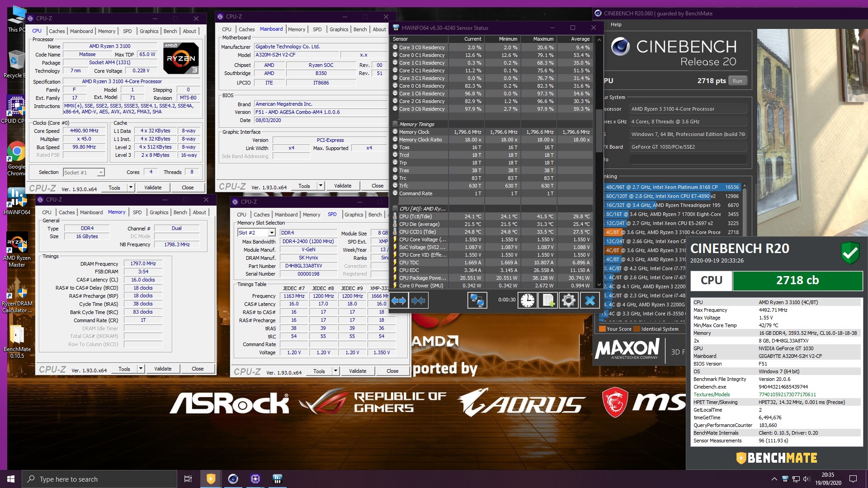Expand Tools arrow in CPU-Z Memory window

pyautogui.click(x=141, y=369)
